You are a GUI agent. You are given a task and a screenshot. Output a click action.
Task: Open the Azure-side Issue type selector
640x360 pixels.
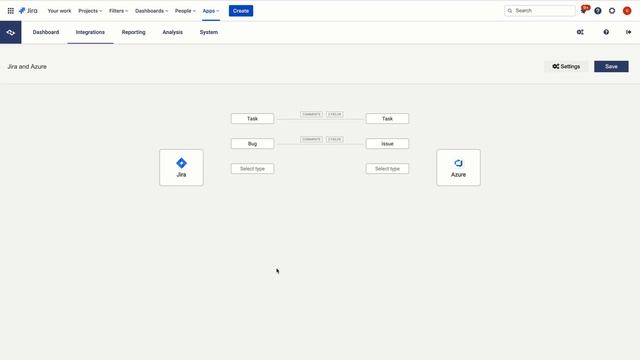[387, 144]
